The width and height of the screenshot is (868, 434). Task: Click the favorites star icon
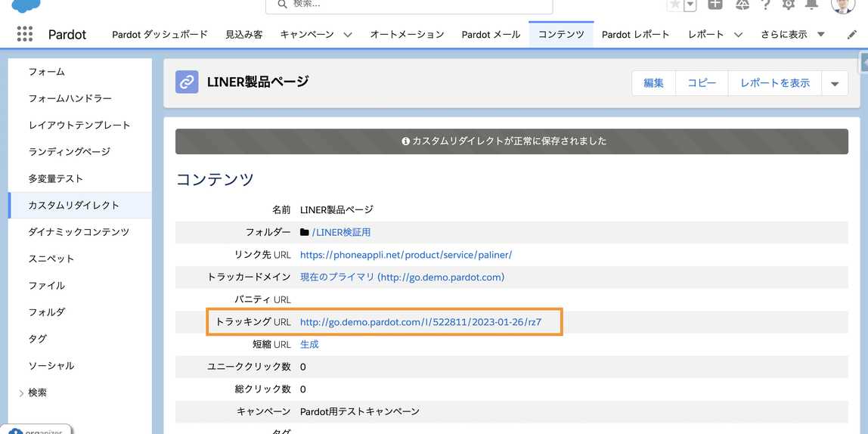pyautogui.click(x=674, y=5)
